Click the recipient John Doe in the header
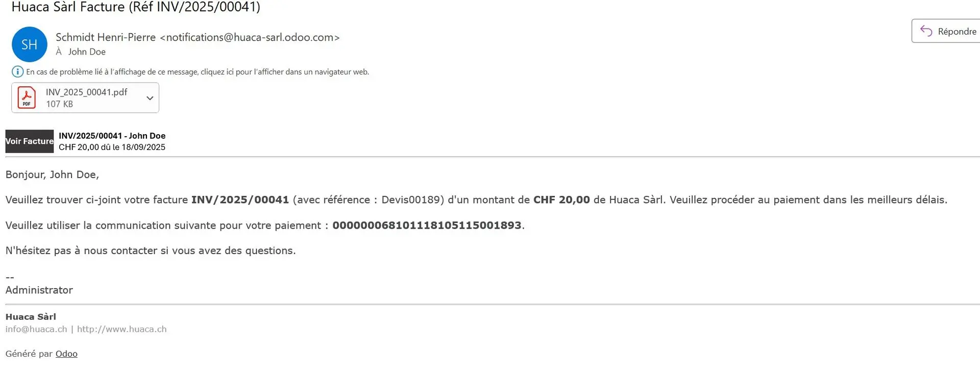Viewport: 980px width, 373px height. pos(87,52)
